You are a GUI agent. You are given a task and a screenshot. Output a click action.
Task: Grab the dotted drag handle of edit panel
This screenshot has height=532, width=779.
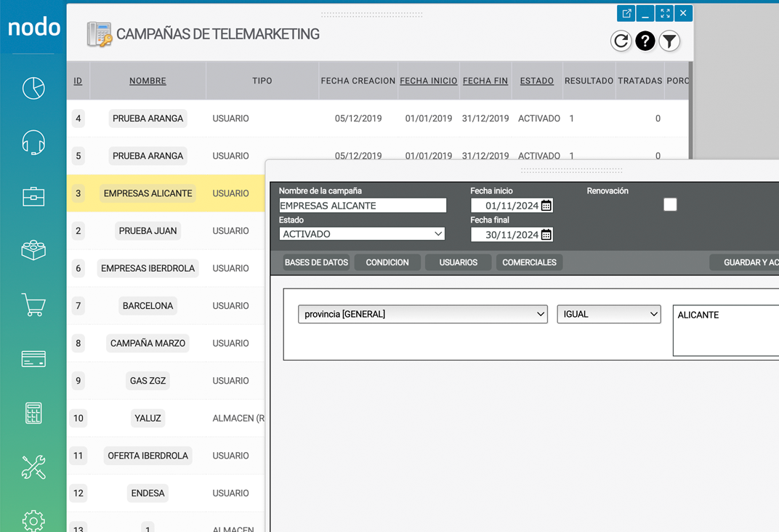[571, 170]
